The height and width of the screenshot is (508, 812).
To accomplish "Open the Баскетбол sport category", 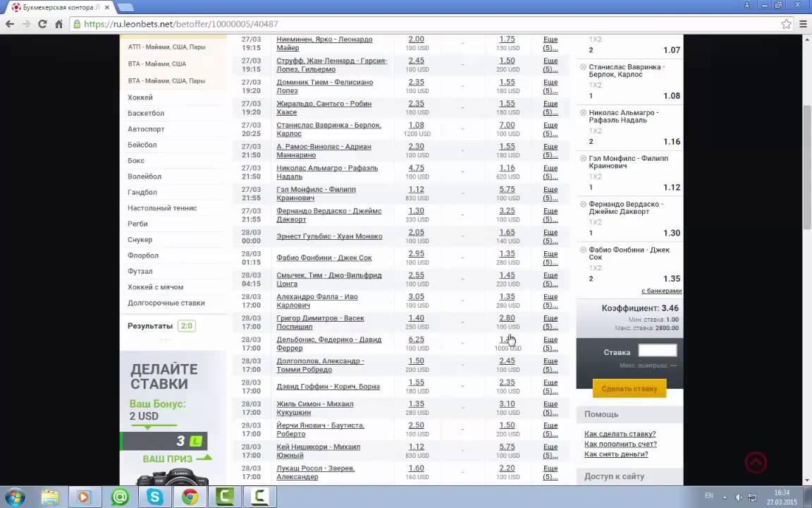I will pos(146,113).
